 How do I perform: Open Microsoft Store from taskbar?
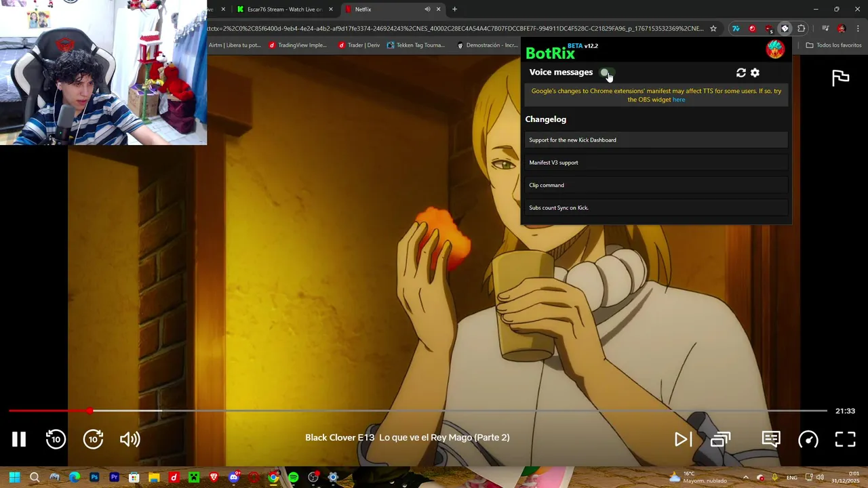click(x=134, y=477)
